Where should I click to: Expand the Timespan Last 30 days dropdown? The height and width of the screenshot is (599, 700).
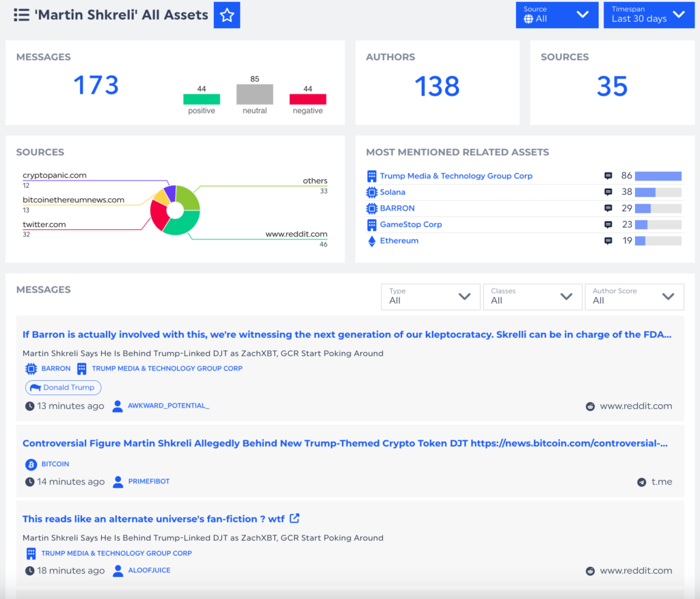pos(648,15)
